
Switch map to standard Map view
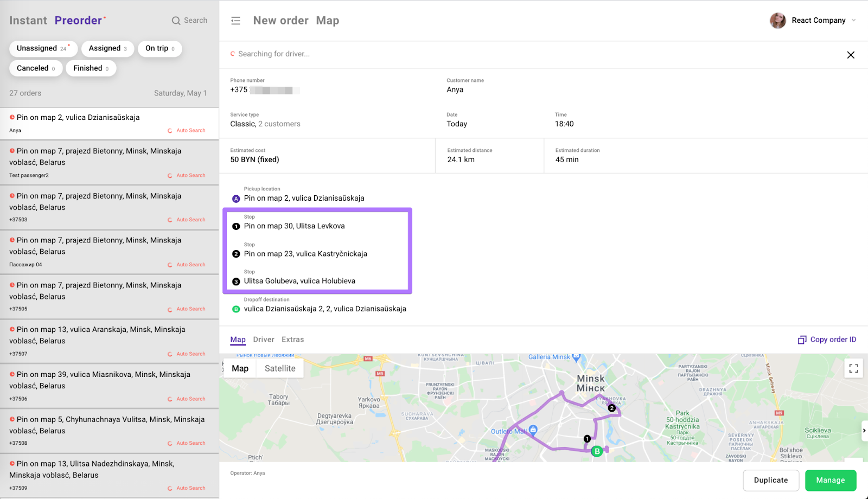coord(240,368)
